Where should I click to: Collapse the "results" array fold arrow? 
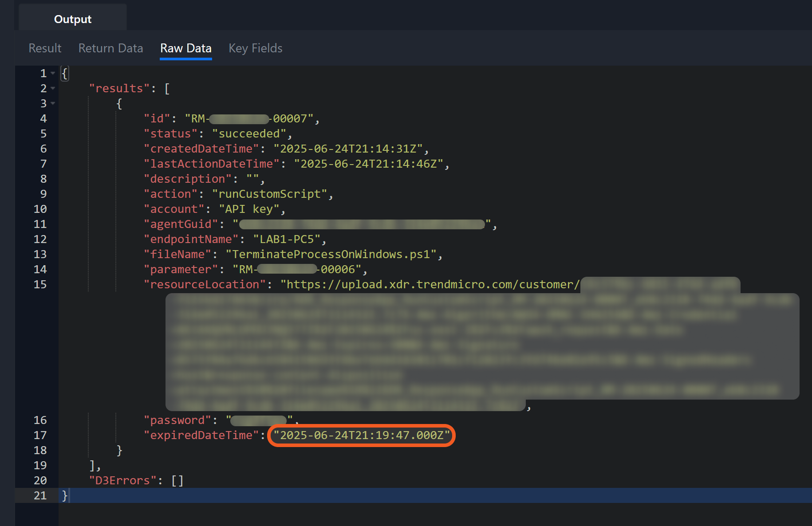pos(53,88)
